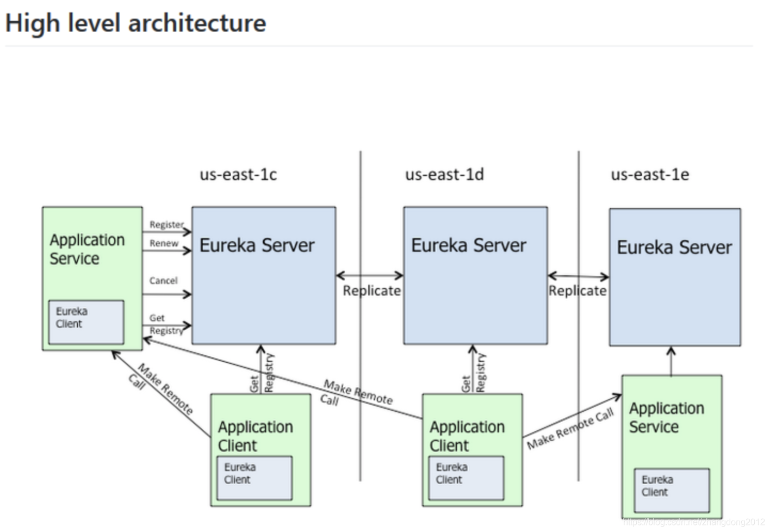Click the Eureka Server box under us-east-1c

pos(264,275)
